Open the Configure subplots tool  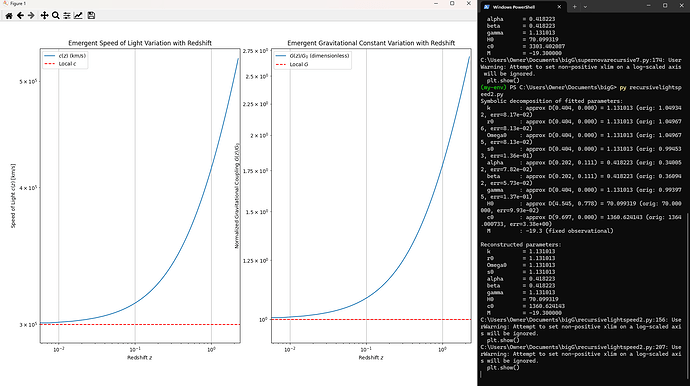pyautogui.click(x=67, y=15)
